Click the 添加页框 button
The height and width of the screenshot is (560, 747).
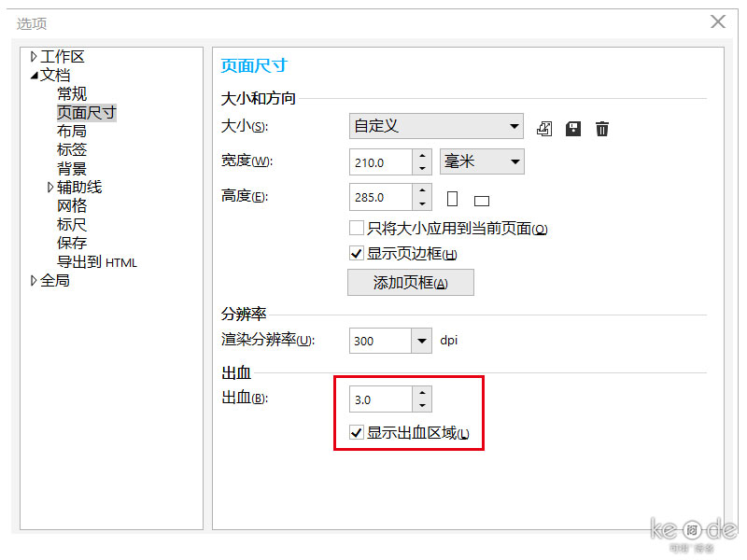click(x=410, y=282)
